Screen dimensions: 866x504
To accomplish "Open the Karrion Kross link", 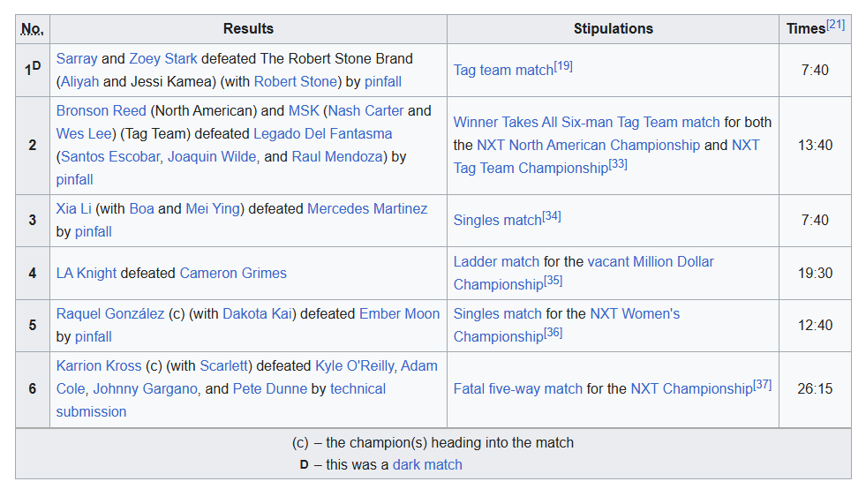I will pos(99,365).
